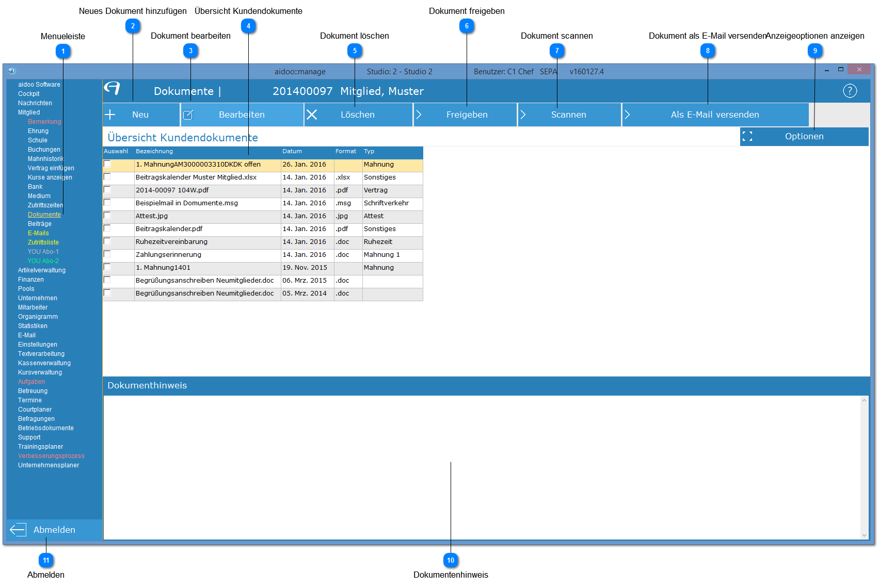Image resolution: width=879 pixels, height=588 pixels.
Task: Tick checkbox for 2014-00097 104W.pdf
Action: (x=107, y=190)
